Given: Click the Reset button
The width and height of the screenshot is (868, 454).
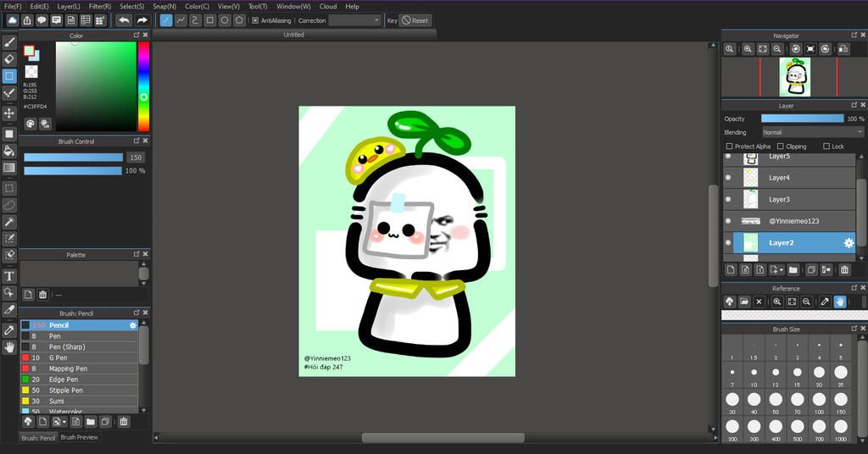Looking at the screenshot, I should tap(415, 20).
